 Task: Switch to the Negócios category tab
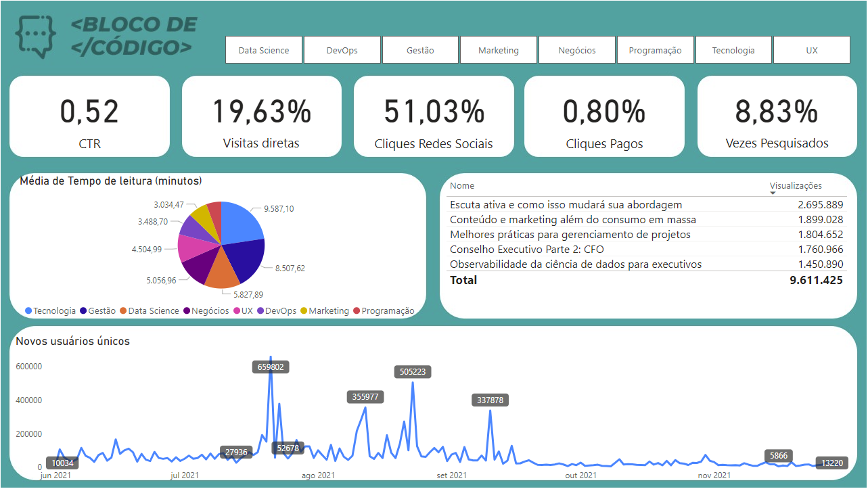coord(576,49)
